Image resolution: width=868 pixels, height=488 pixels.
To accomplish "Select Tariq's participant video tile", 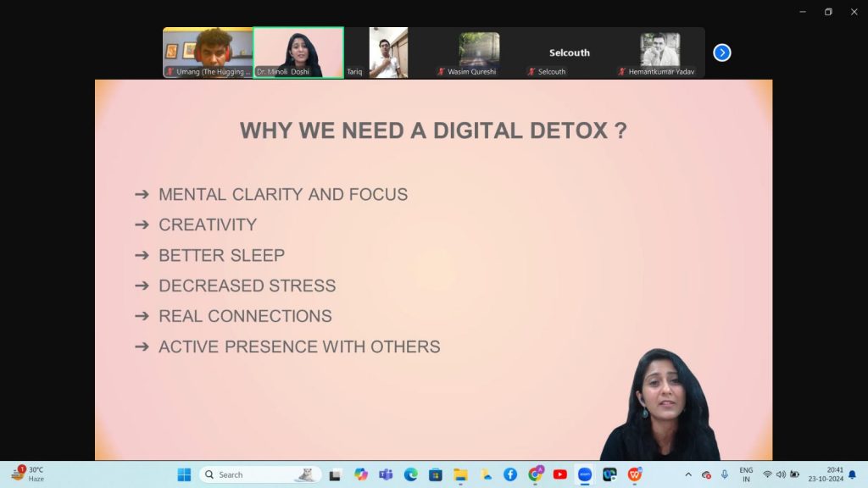I will pos(388,53).
